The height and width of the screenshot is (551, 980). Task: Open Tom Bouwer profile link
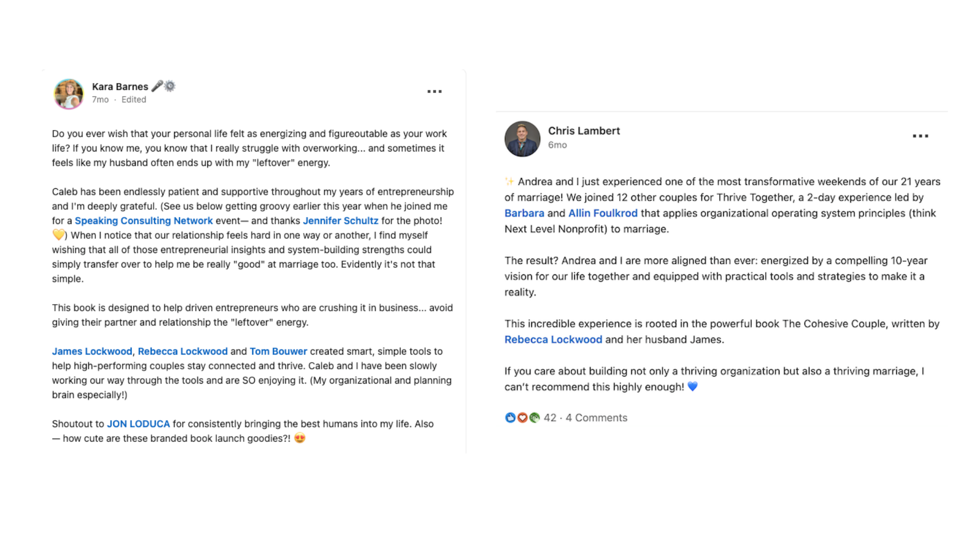pos(278,352)
